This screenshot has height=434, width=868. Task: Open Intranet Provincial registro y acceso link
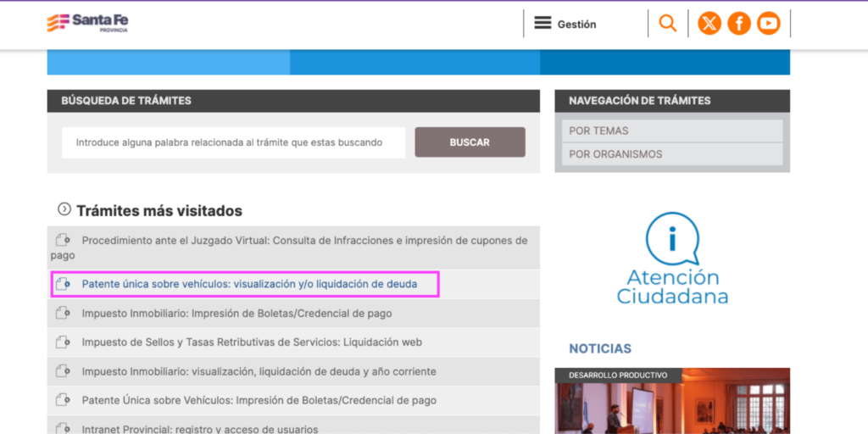pos(200,429)
